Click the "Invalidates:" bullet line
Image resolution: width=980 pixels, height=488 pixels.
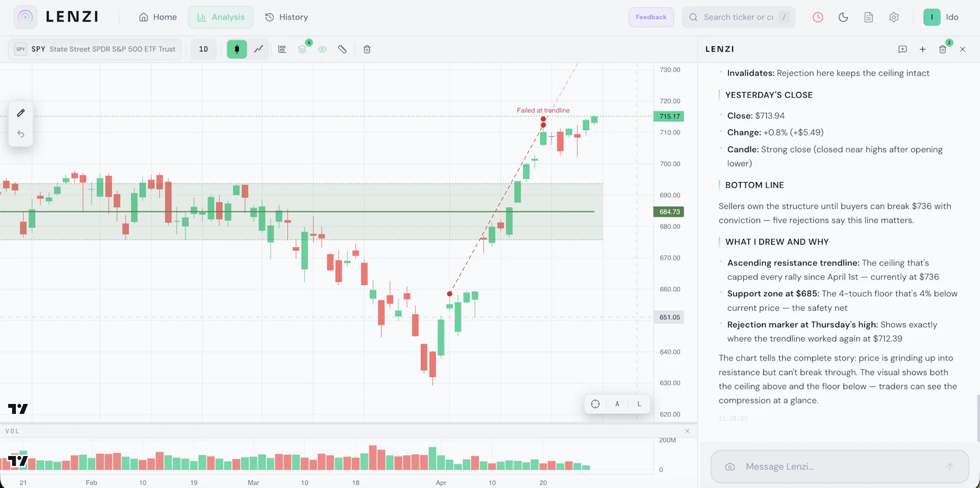click(828, 73)
